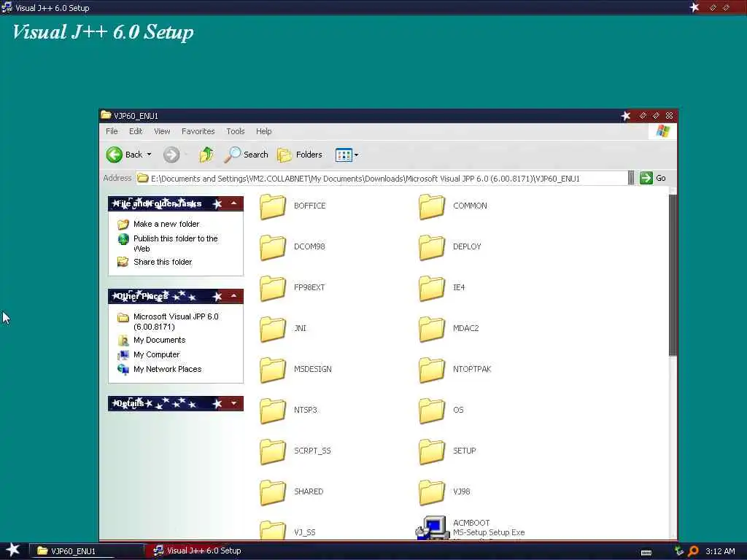This screenshot has width=747, height=560.
Task: Select the DCOM98 folder icon
Action: (273, 248)
